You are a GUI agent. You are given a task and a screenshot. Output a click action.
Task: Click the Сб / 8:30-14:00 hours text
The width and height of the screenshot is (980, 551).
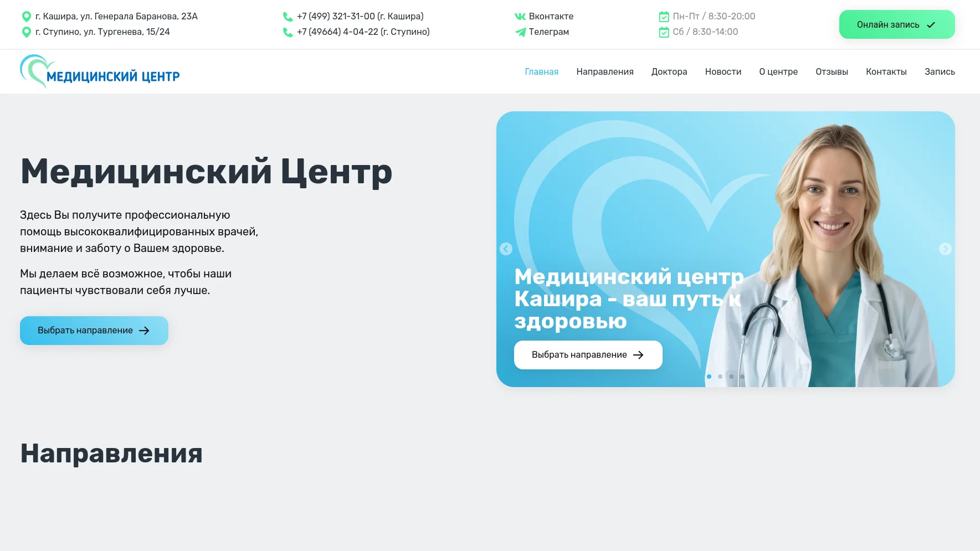pos(706,32)
